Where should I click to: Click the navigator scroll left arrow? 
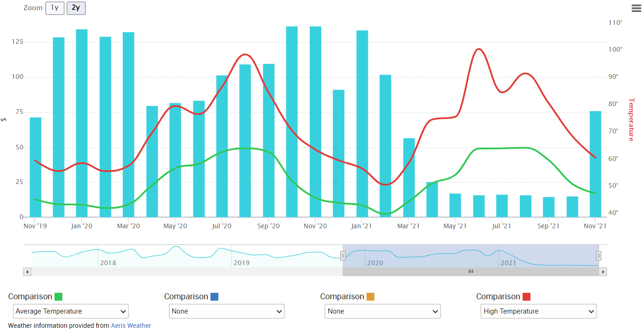coord(27,272)
